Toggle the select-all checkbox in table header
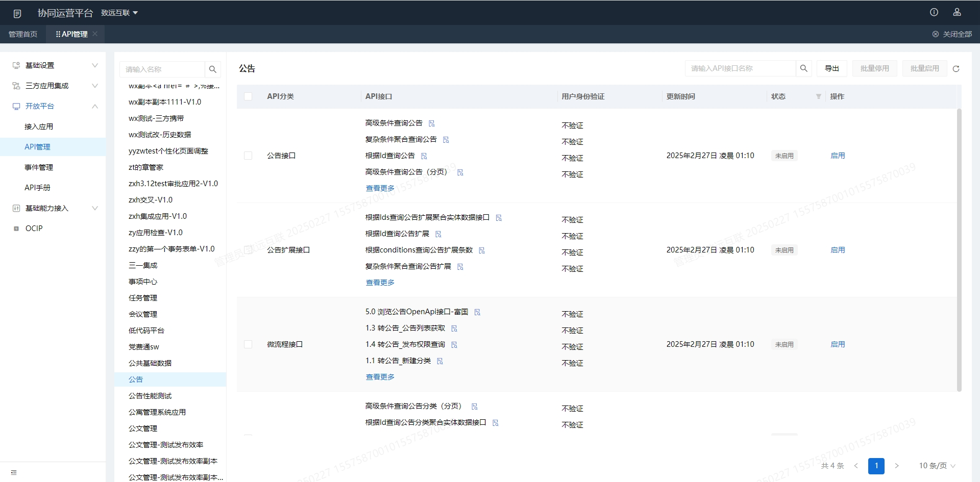980x482 pixels. [248, 96]
